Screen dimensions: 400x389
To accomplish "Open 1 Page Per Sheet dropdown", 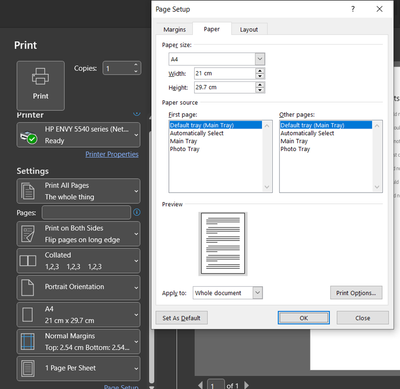I will [78, 368].
